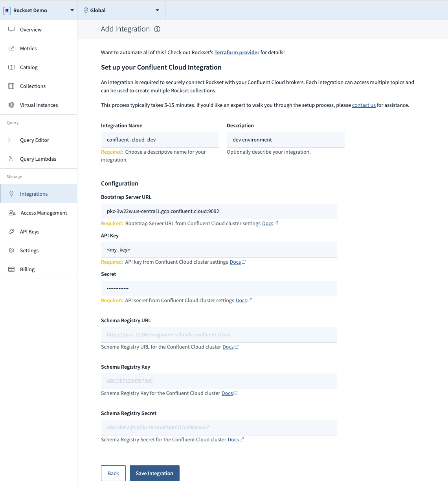Focus the Schema Registry URL field
Viewport: 448px width, 485px height.
click(219, 335)
